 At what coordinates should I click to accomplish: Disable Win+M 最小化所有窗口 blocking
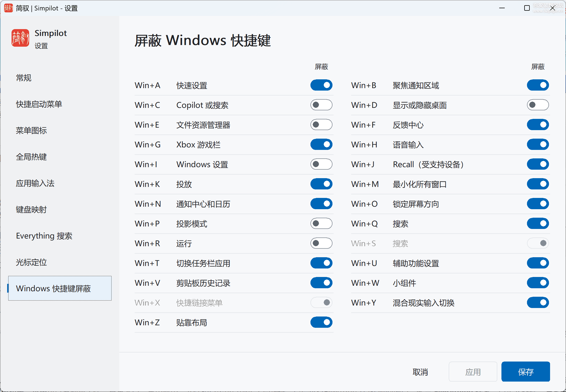538,184
